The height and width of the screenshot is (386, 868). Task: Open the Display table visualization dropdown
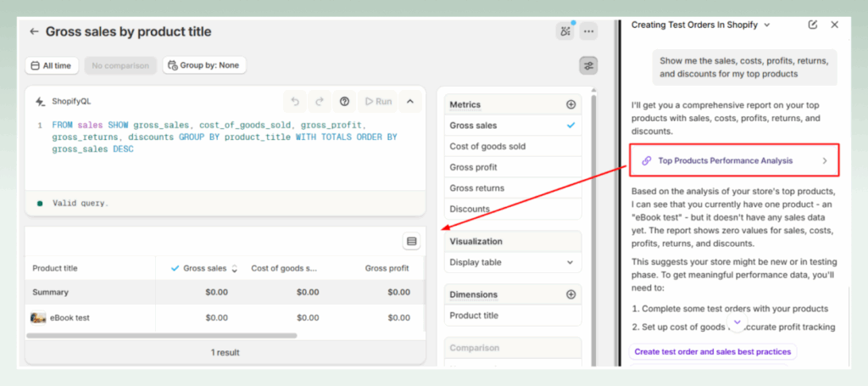point(513,262)
